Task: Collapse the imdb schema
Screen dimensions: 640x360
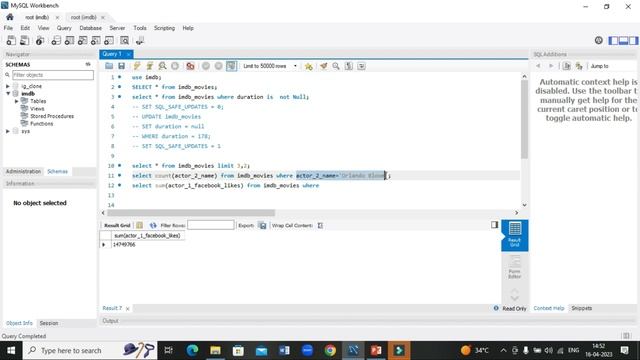Action: (x=8, y=93)
